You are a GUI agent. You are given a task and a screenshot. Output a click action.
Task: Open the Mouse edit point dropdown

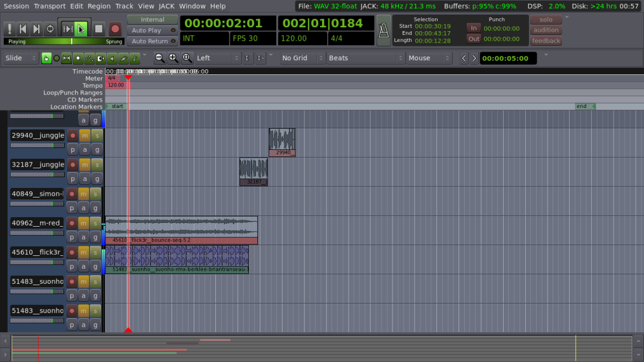point(429,58)
